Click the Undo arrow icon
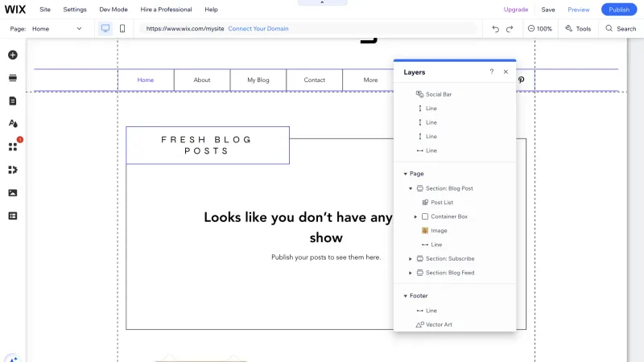Viewport: 644px width, 362px height. point(496,29)
